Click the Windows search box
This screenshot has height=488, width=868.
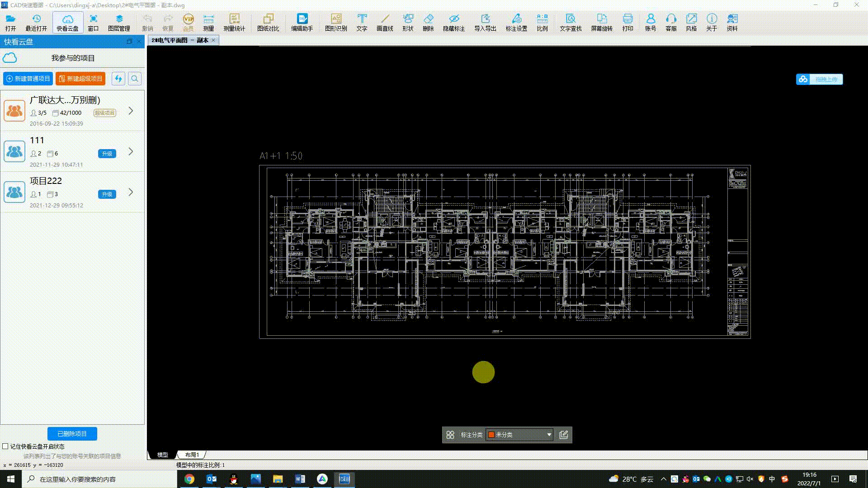(100, 479)
